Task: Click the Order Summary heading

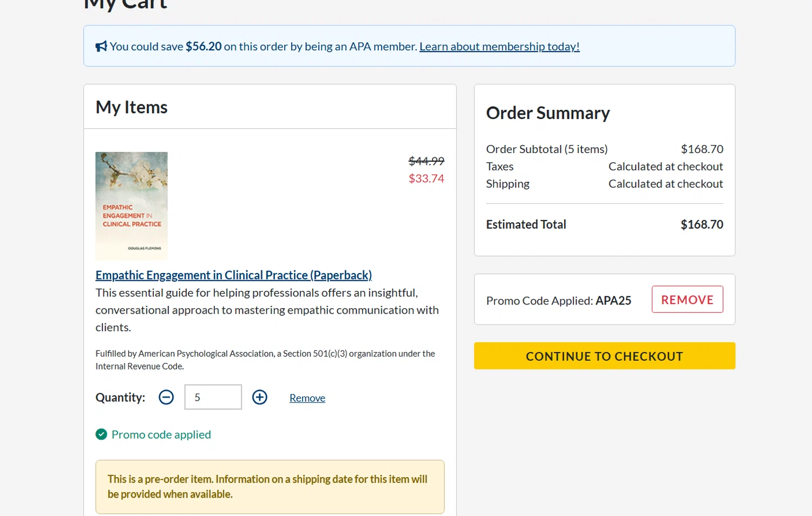Action: tap(548, 113)
